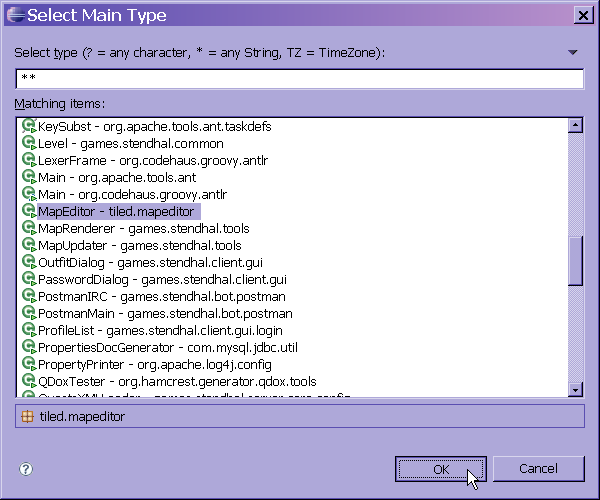Select MapEditor - tiled.mapeditor entry
The image size is (600, 500).
tap(116, 212)
